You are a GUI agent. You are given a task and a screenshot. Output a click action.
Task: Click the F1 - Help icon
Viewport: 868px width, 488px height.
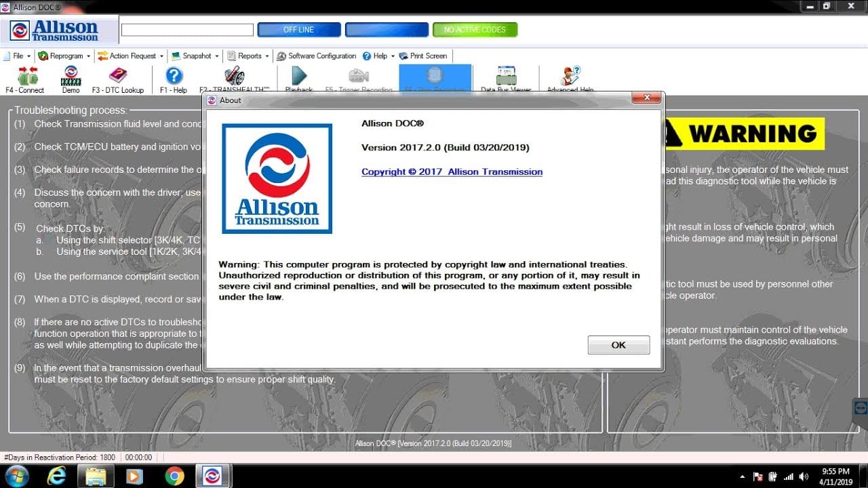click(x=174, y=77)
